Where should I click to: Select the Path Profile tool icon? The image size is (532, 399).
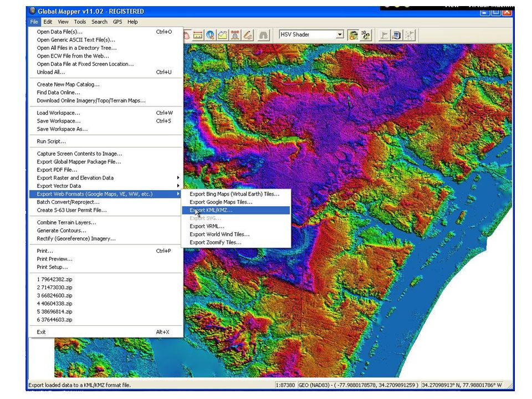tap(223, 34)
